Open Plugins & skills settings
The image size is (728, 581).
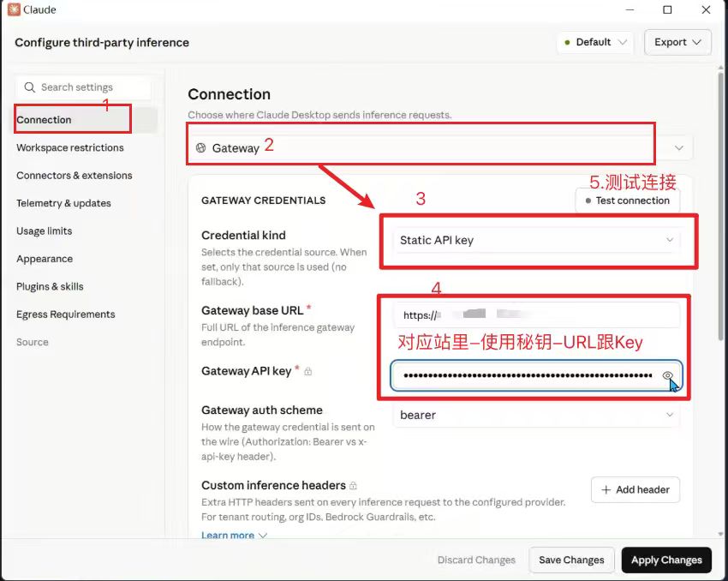pos(51,286)
